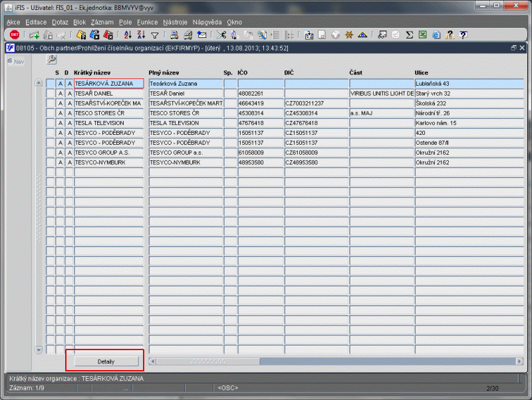The height and width of the screenshot is (400, 532).
Task: Click the execute query blue folder icon
Action: pos(94,35)
